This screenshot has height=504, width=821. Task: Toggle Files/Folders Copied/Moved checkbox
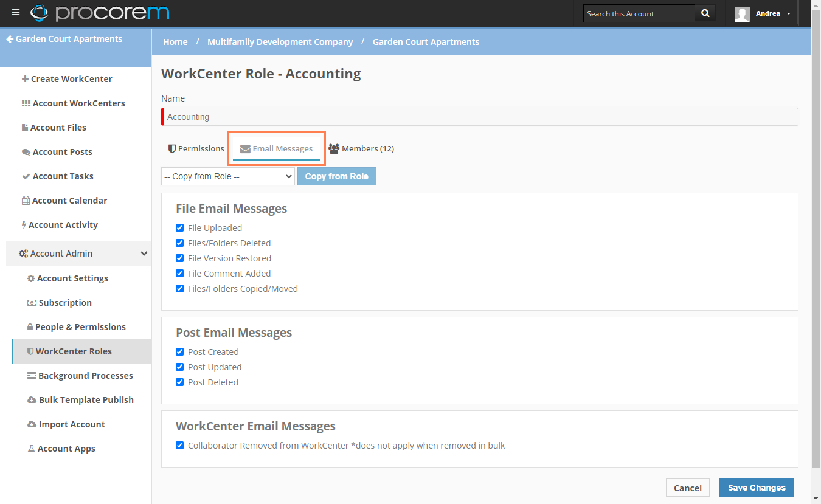[179, 288]
